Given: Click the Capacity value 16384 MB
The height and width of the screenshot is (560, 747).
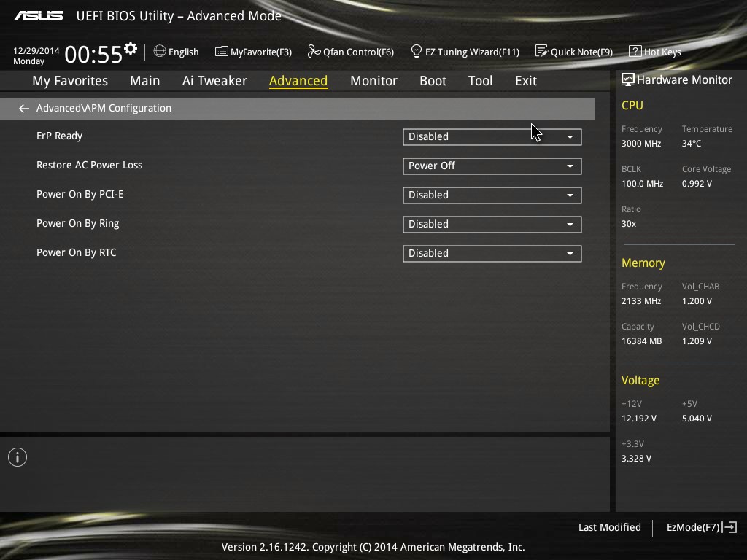Looking at the screenshot, I should click(641, 341).
